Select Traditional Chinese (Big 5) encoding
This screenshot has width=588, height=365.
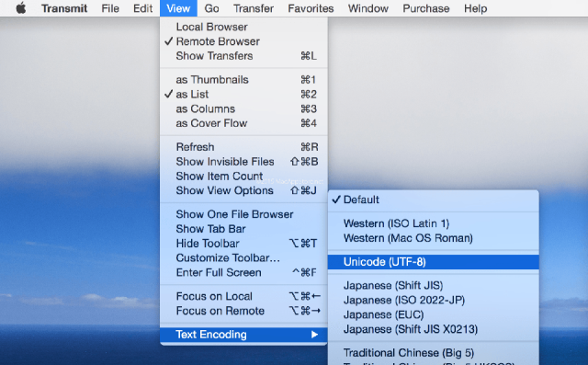[434, 353]
